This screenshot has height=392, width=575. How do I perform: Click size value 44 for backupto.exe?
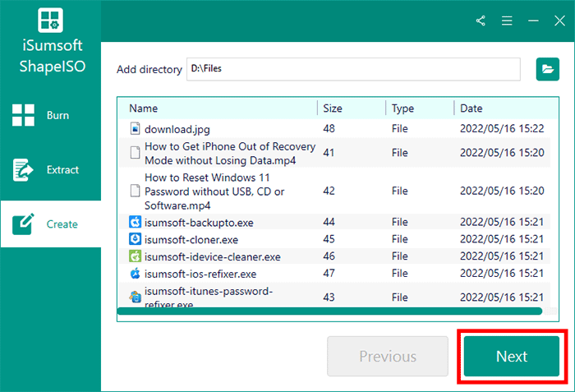pos(329,222)
